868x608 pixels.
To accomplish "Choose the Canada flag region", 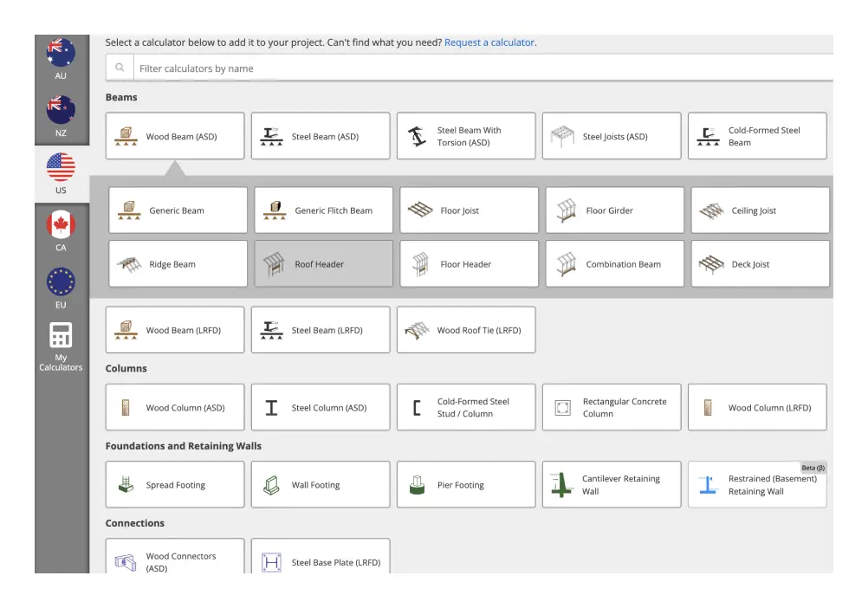I will (x=61, y=225).
